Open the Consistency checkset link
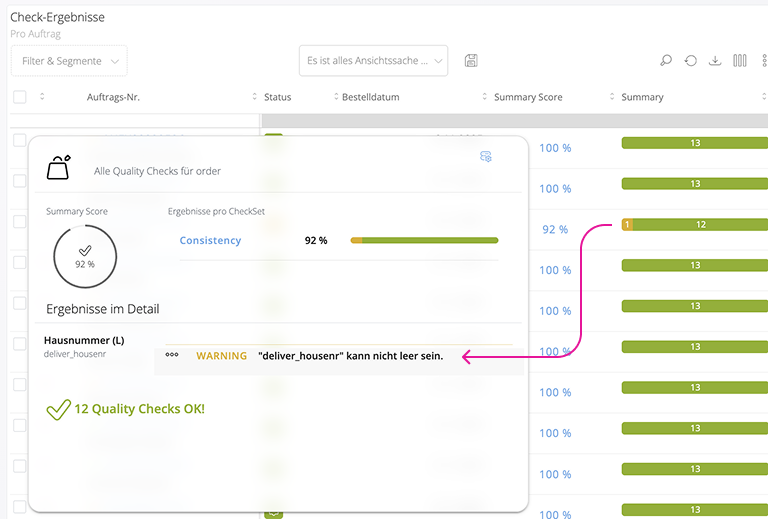This screenshot has width=768, height=519. pos(210,240)
